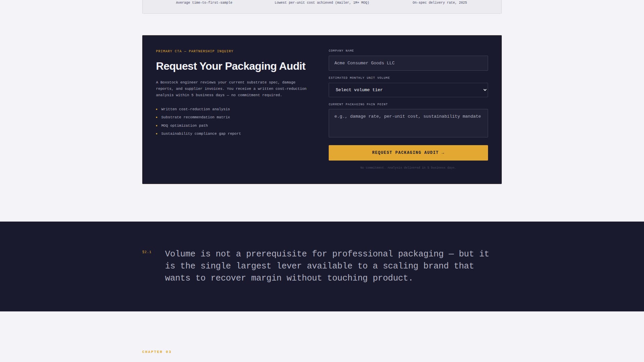Click the §2.1 section anchor
This screenshot has width=644, height=362.
(x=147, y=252)
